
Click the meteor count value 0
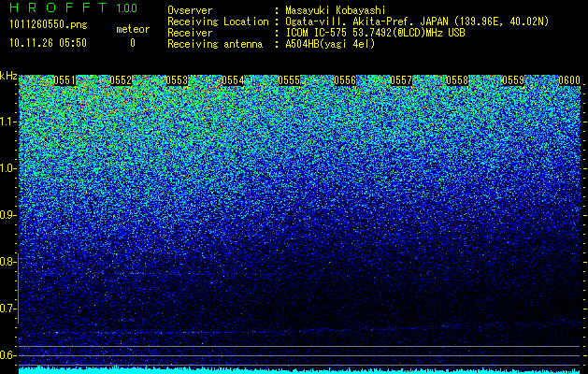(x=133, y=43)
